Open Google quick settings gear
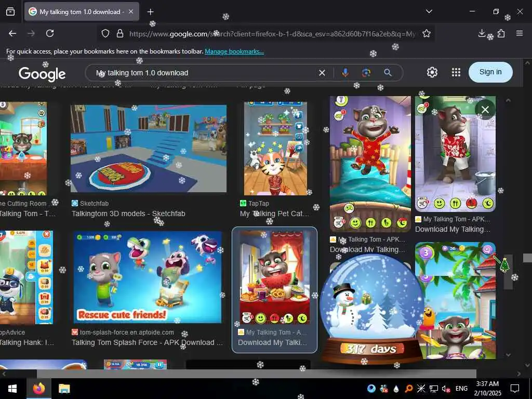Image resolution: width=532 pixels, height=399 pixels. click(432, 72)
